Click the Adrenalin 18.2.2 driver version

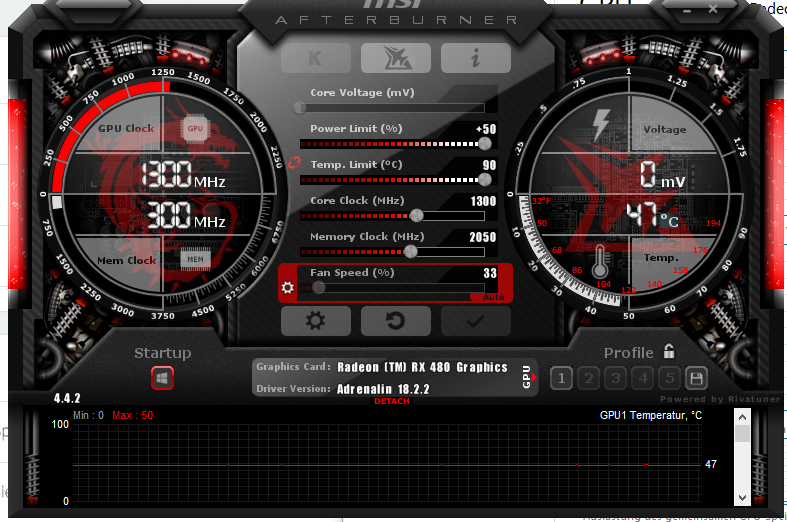coord(383,389)
